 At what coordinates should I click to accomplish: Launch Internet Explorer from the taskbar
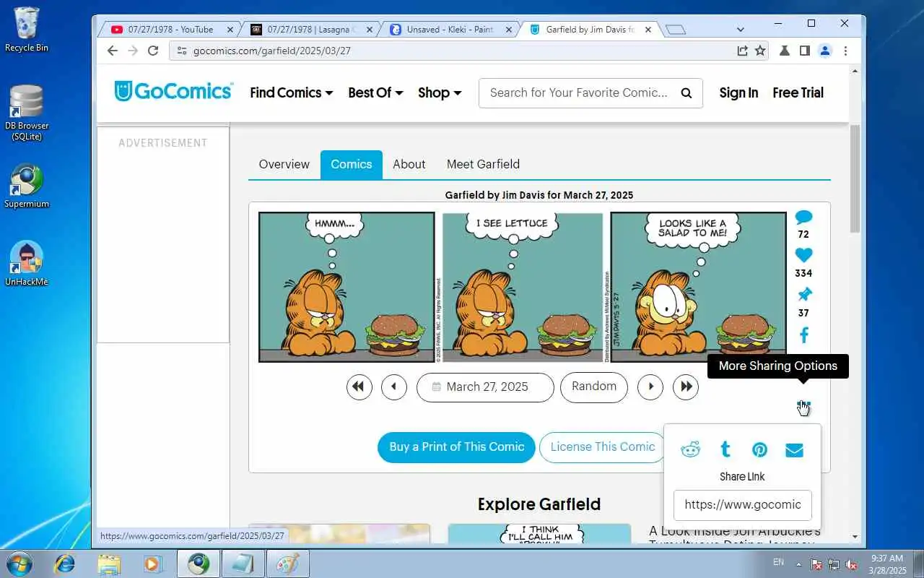coord(65,564)
